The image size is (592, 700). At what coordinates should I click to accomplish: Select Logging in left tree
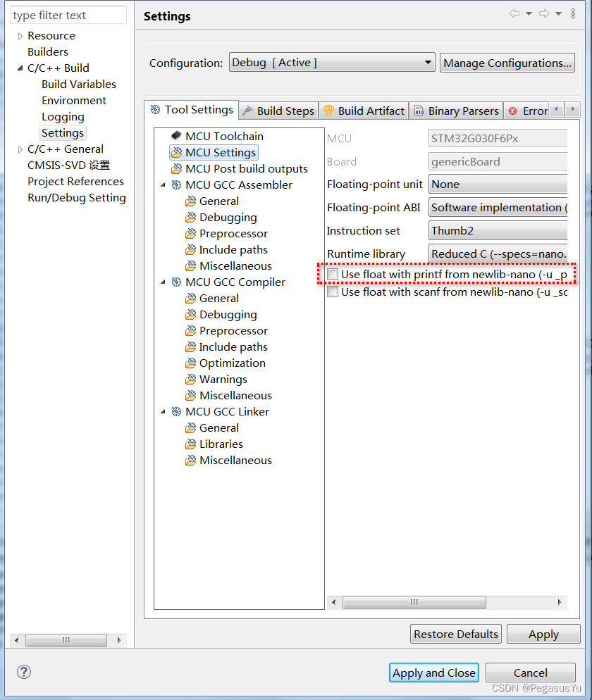(63, 117)
